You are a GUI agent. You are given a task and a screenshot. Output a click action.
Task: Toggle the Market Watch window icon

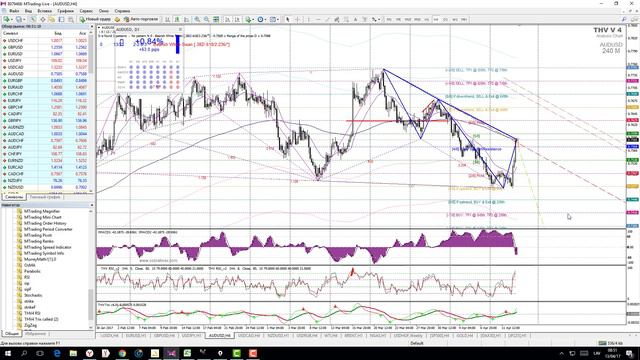tap(33, 19)
